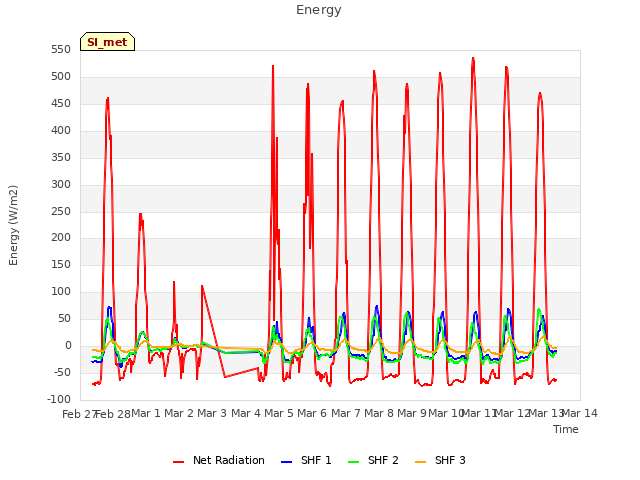This screenshot has height=480, width=640.
Task: Click the Mar 5 x-axis tick label
Action: click(279, 413)
